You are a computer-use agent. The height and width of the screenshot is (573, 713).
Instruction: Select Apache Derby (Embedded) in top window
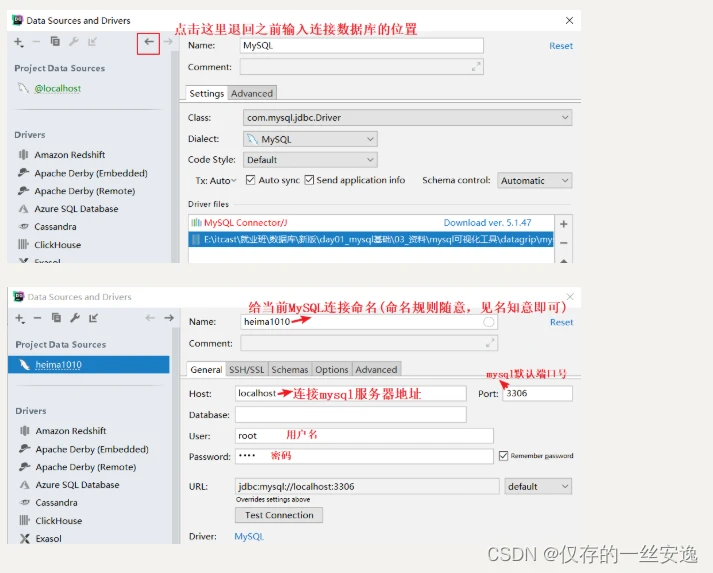(91, 173)
